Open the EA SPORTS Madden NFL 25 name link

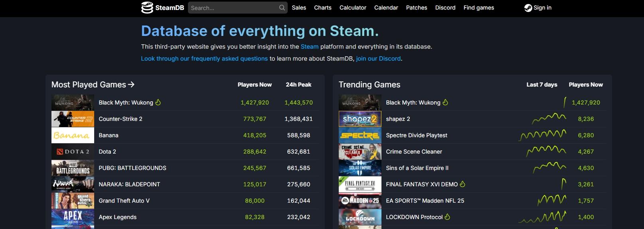pyautogui.click(x=425, y=201)
